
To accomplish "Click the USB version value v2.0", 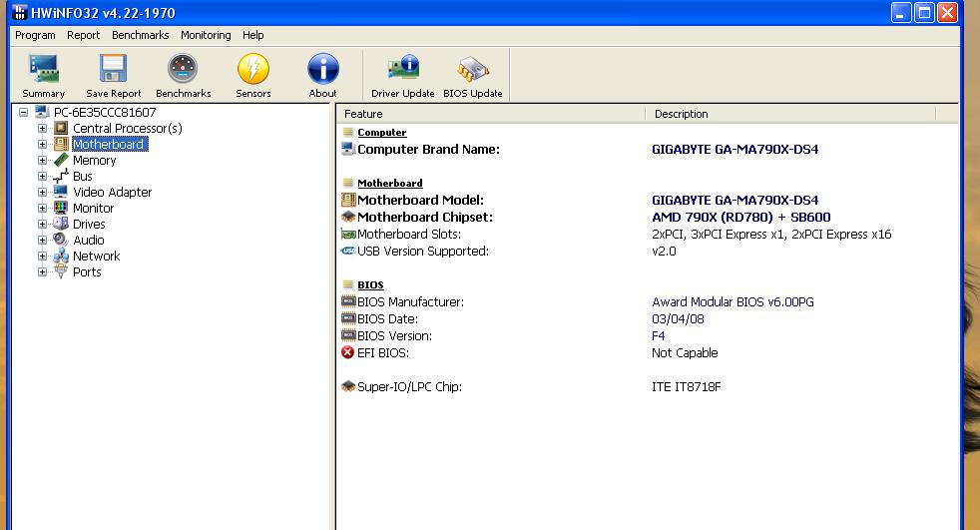I will (x=664, y=252).
